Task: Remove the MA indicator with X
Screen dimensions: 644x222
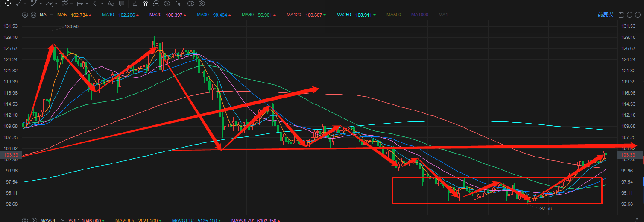Action: click(33, 15)
